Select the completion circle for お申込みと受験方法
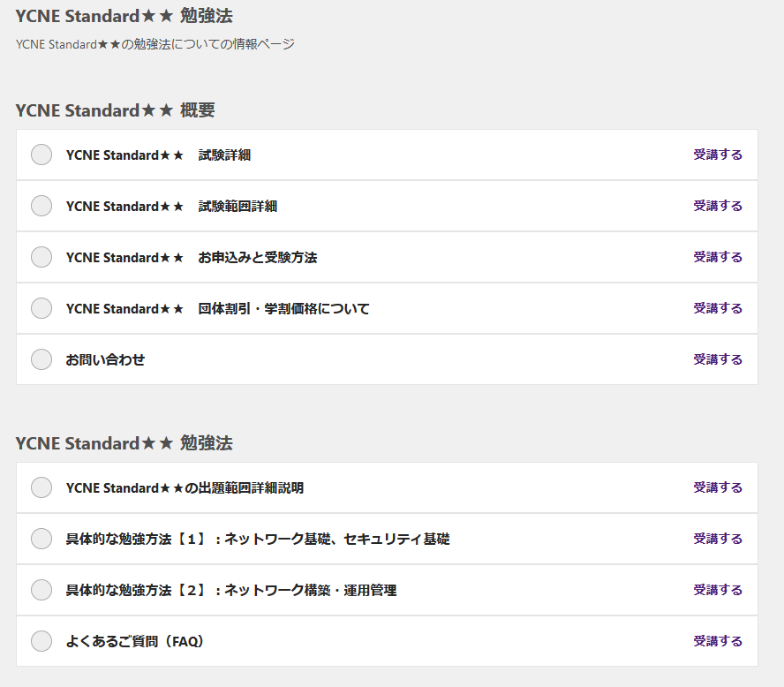 [41, 257]
